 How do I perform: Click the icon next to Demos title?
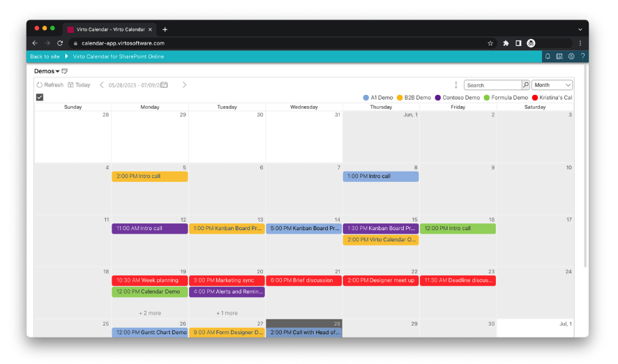click(65, 71)
